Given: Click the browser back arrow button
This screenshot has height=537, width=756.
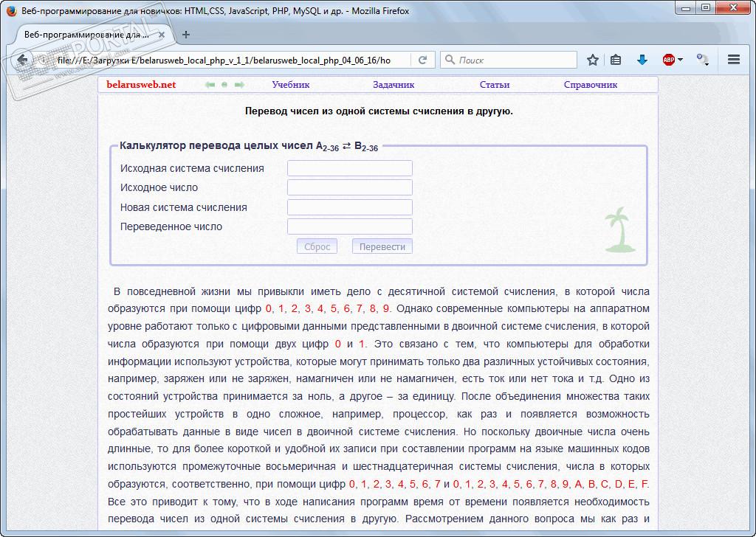Looking at the screenshot, I should (22, 60).
